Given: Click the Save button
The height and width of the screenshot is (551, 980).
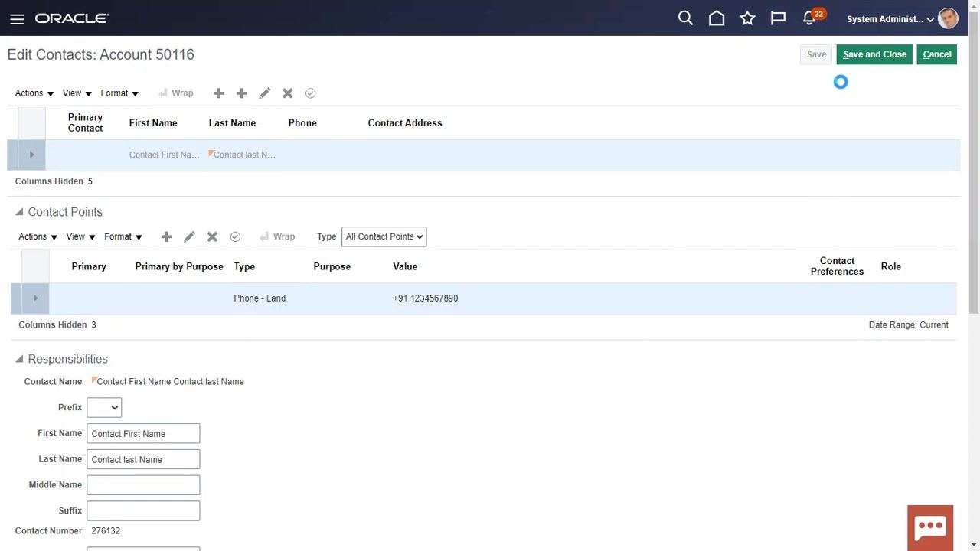Looking at the screenshot, I should tap(816, 54).
